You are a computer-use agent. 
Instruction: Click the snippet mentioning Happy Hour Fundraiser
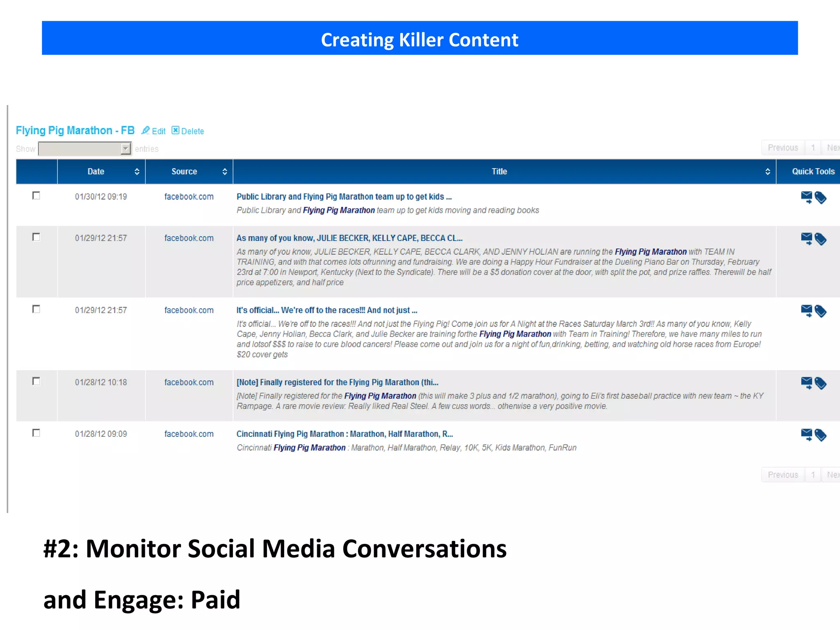(504, 267)
